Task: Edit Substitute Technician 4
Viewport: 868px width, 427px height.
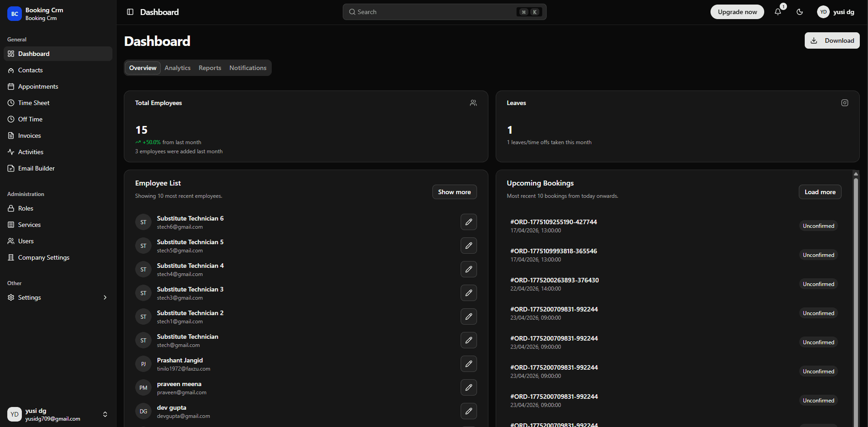Action: (469, 269)
